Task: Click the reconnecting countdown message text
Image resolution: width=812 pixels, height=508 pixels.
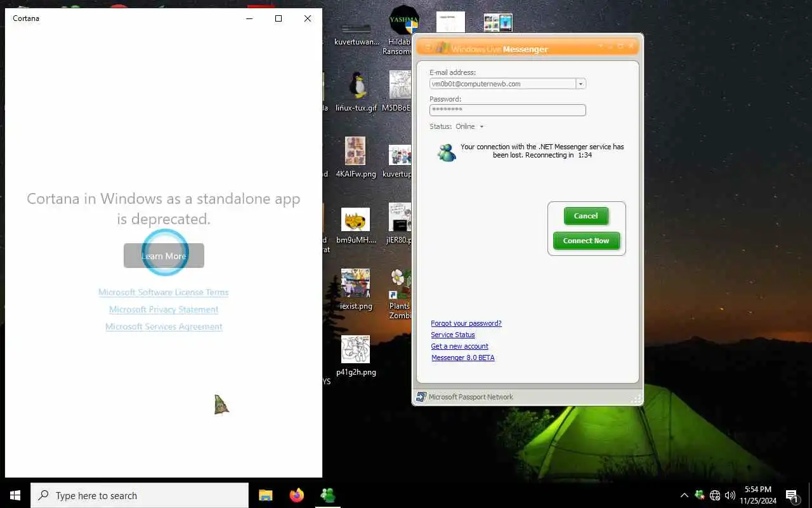Action: pyautogui.click(x=542, y=150)
